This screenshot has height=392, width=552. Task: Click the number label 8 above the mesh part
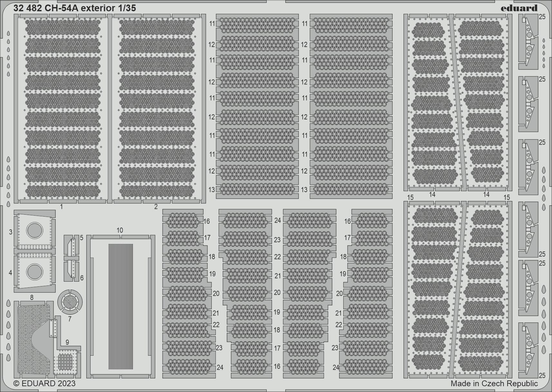[32, 297]
